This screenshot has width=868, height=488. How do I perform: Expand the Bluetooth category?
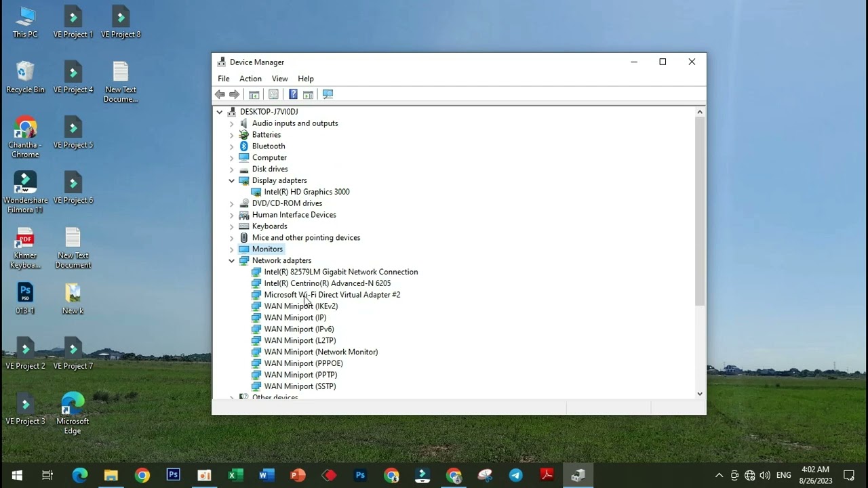[x=231, y=146]
